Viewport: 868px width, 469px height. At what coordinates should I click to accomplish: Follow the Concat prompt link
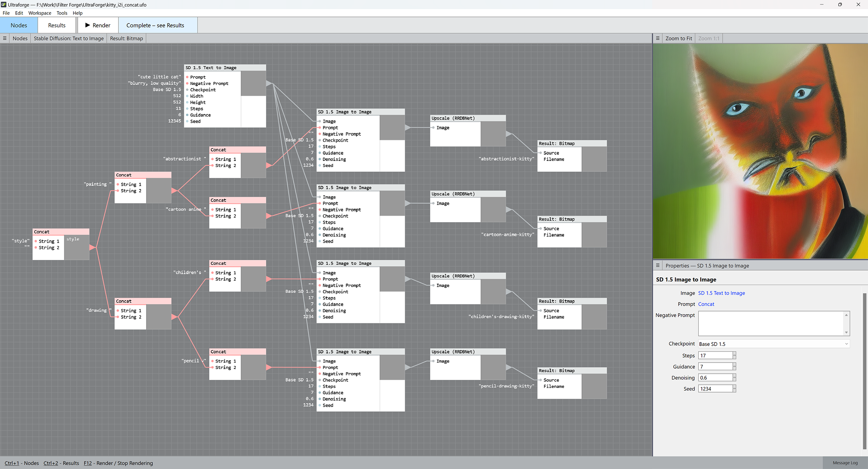point(706,304)
